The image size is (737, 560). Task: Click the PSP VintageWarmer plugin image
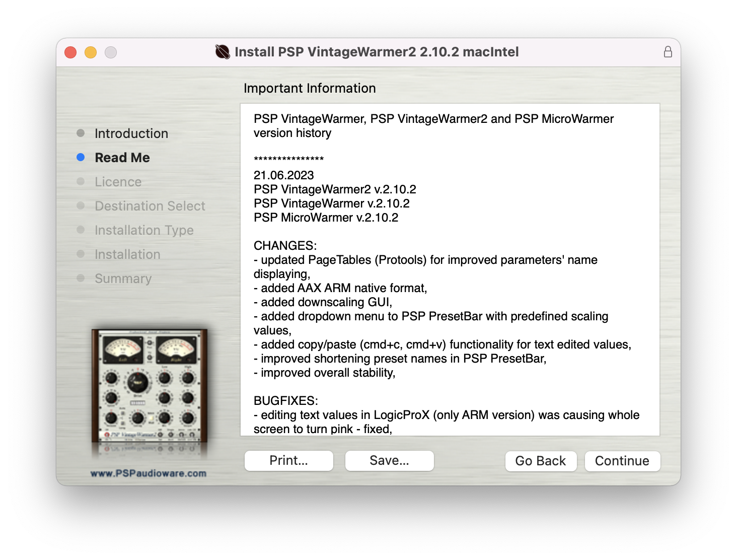(x=150, y=386)
